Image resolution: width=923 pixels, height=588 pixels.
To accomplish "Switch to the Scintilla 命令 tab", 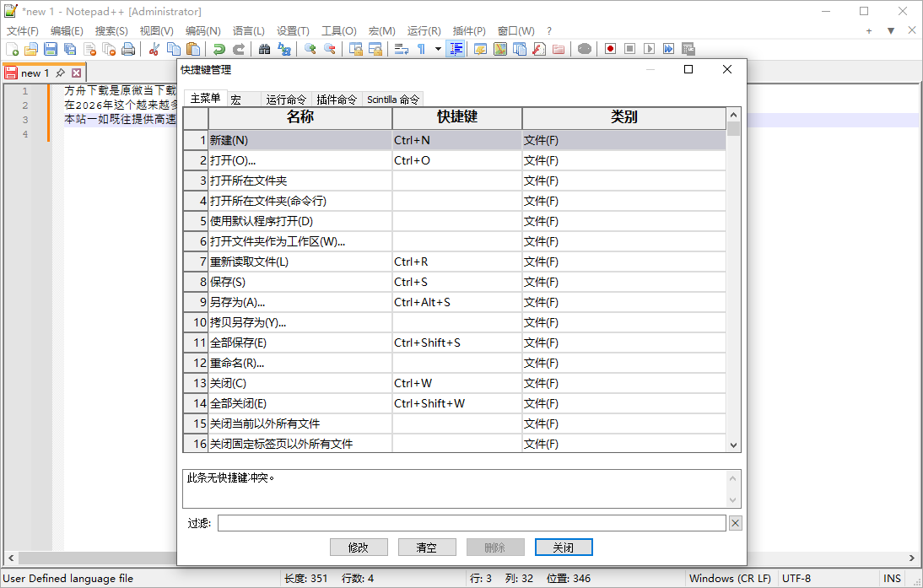I will pyautogui.click(x=392, y=99).
